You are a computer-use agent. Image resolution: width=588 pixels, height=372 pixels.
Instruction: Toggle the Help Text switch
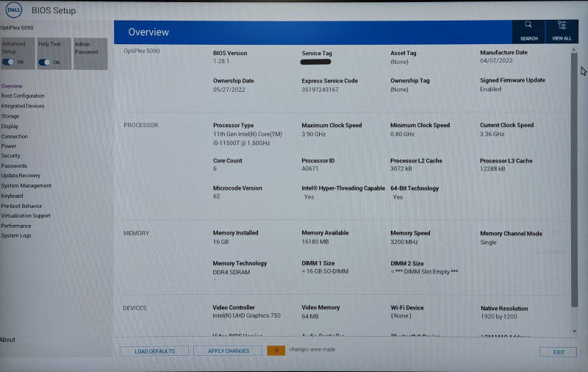point(44,62)
